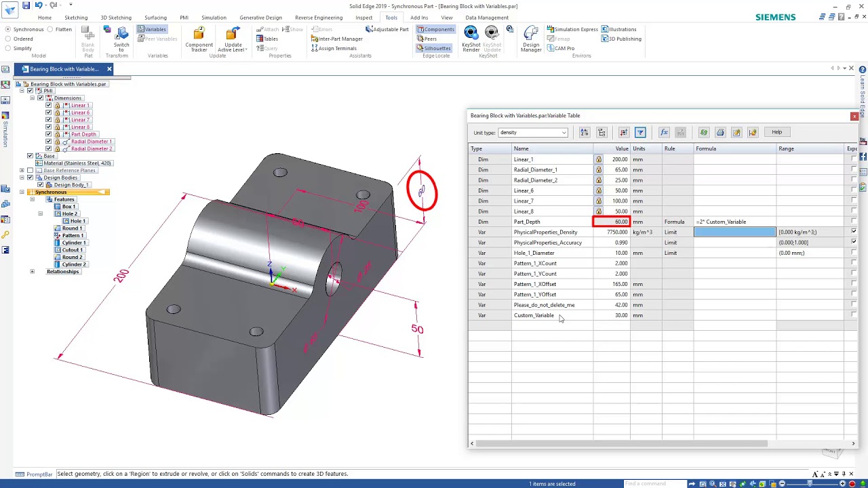This screenshot has width=868, height=488.
Task: Click the Silhouettes edge locate button
Action: point(434,48)
